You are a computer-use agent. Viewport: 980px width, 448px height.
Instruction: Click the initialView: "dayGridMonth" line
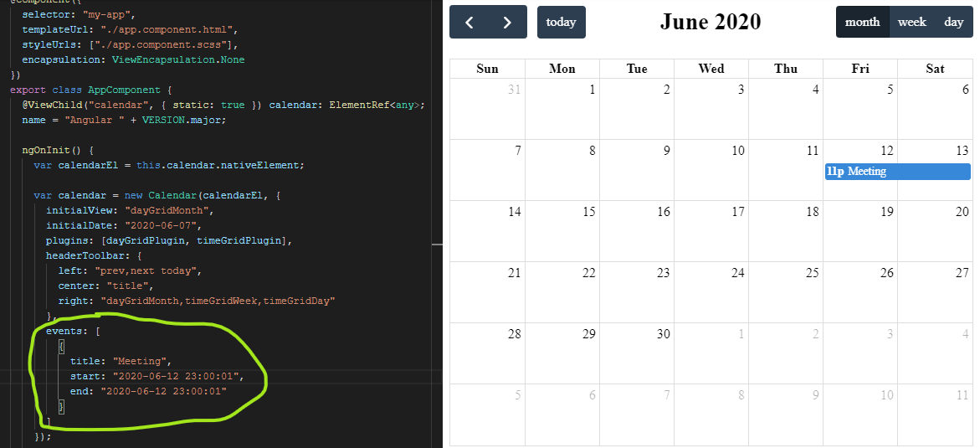[130, 211]
